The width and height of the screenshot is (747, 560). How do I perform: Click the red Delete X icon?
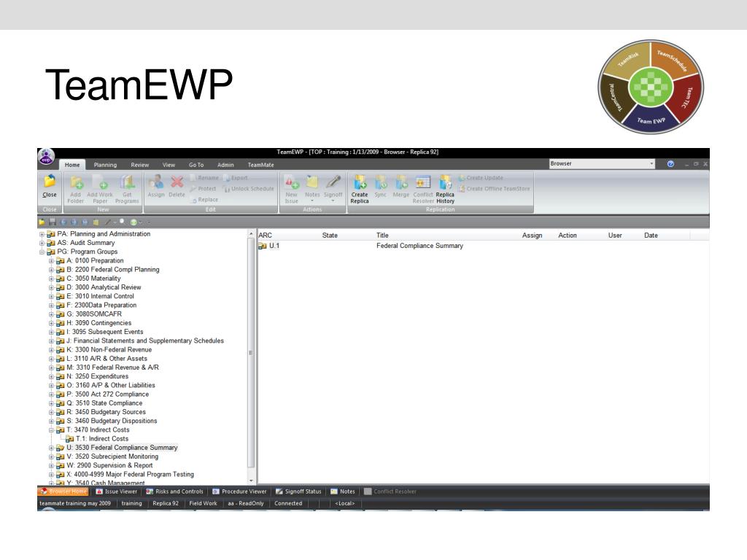(x=177, y=182)
